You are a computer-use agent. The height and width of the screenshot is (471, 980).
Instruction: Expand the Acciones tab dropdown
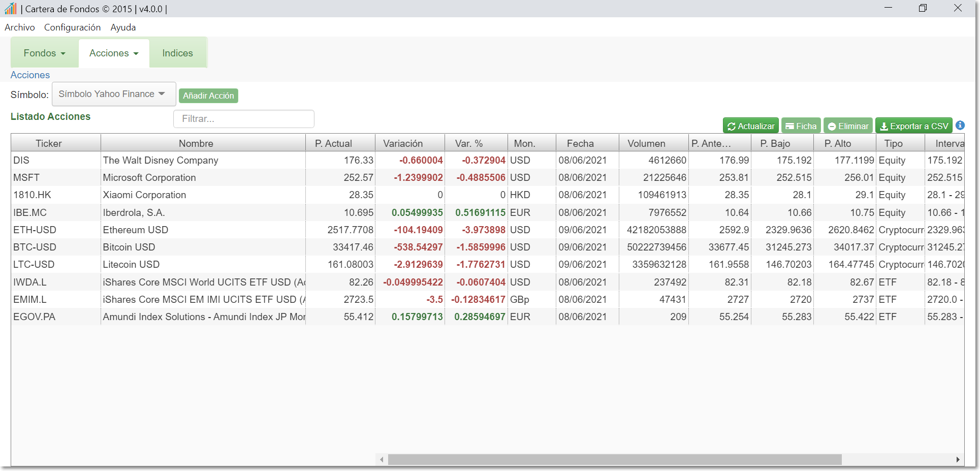click(114, 53)
